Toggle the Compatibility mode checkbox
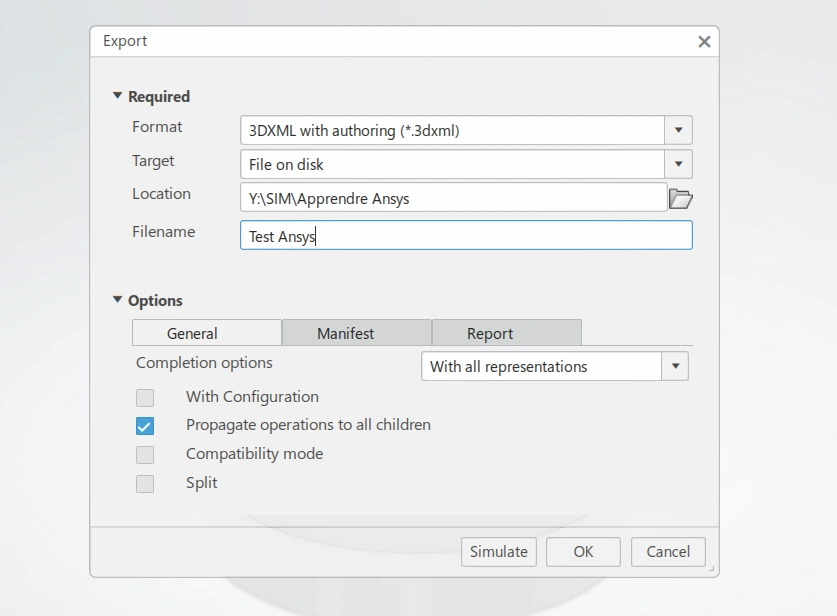 click(x=145, y=455)
